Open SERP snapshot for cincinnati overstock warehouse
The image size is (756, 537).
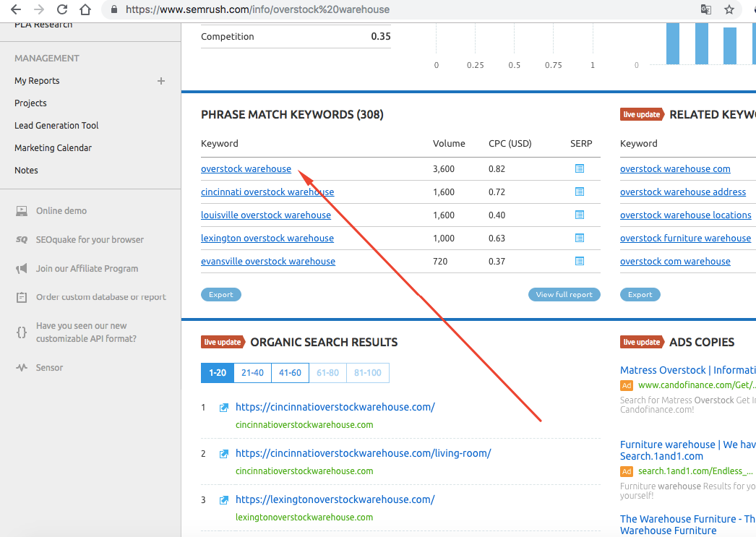[x=580, y=192]
